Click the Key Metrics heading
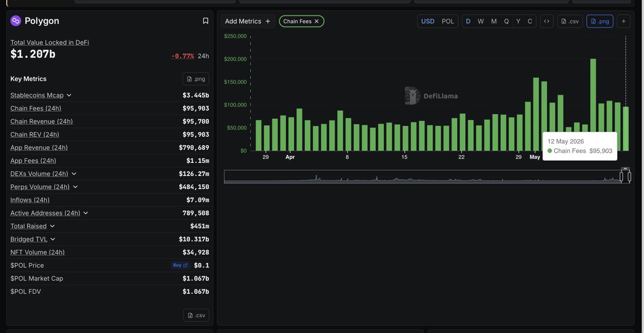 click(x=28, y=79)
